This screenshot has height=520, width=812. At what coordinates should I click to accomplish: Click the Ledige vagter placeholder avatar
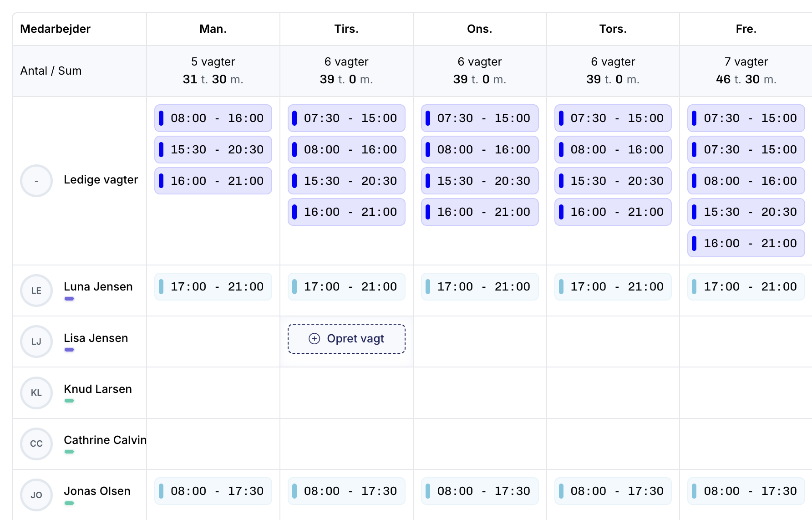pos(36,181)
